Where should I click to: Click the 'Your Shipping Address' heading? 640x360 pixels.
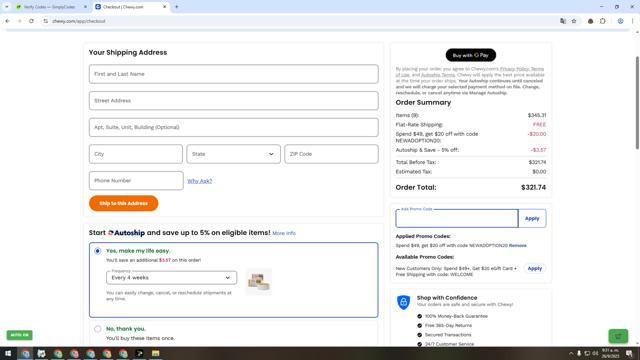(128, 52)
